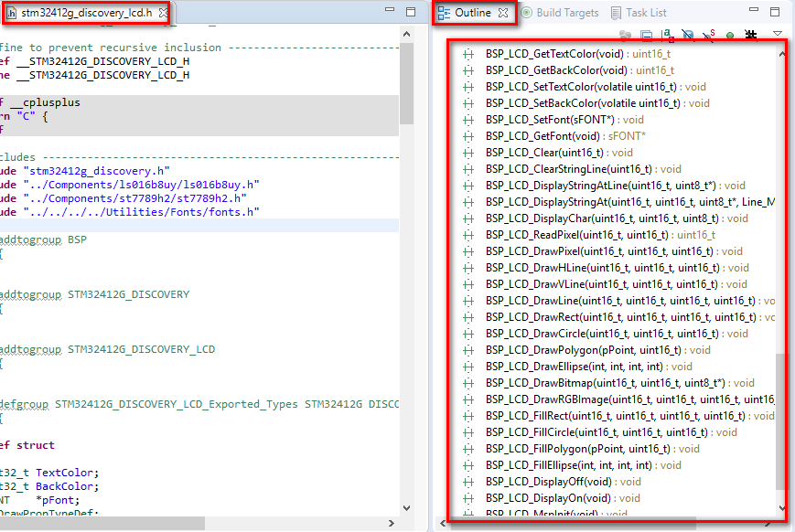Click the function icon beside BSP_LCD_DrawHLine
The height and width of the screenshot is (532, 795).
click(468, 268)
